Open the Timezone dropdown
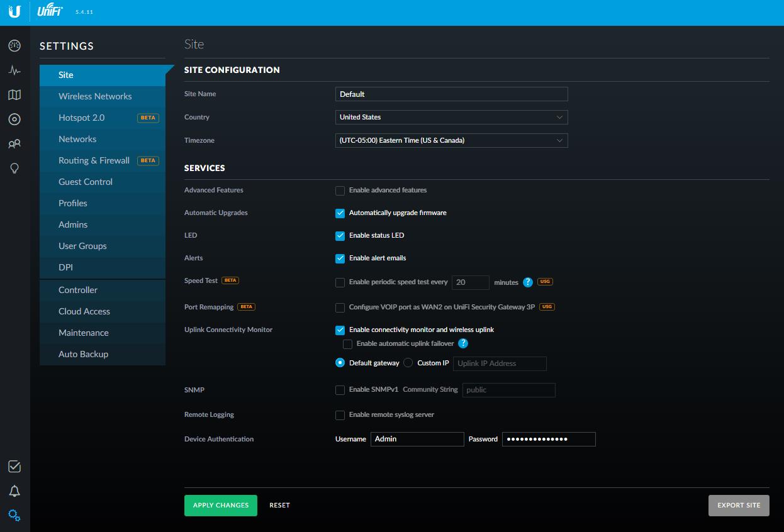Image resolution: width=784 pixels, height=532 pixels. [x=451, y=141]
